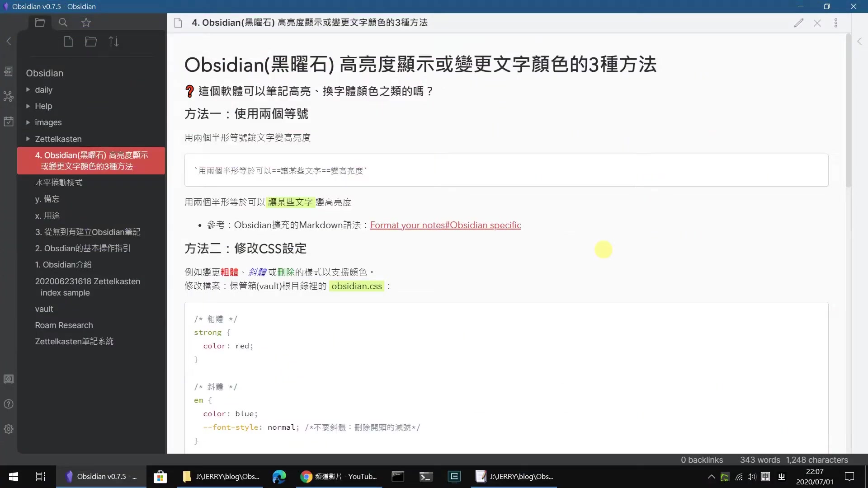Open the search panel

63,22
